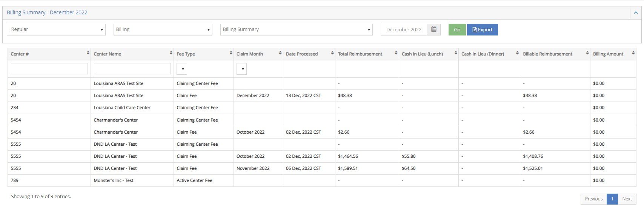Sort by Date Processed sort icon

pos(332,54)
